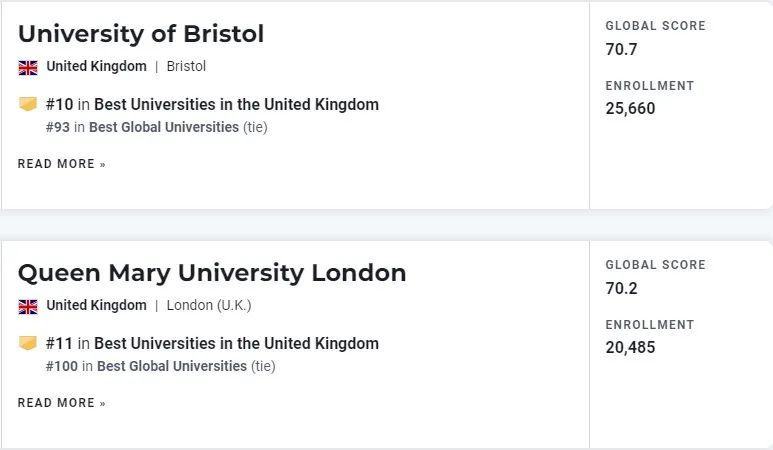Click Read More under University of Bristol
The image size is (773, 450).
click(62, 164)
